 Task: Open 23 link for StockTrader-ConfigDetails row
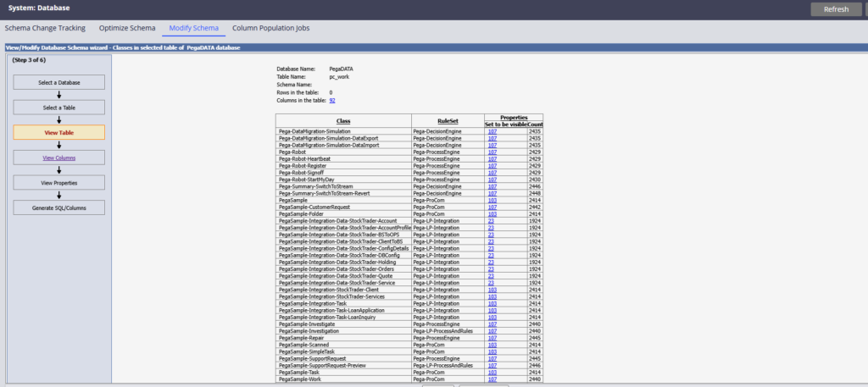click(491, 248)
